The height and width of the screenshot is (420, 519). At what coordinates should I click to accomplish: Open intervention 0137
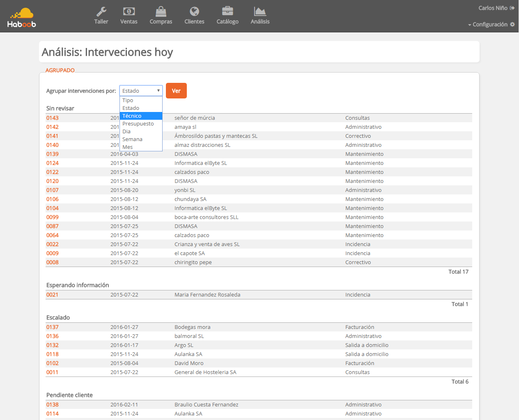(x=53, y=327)
